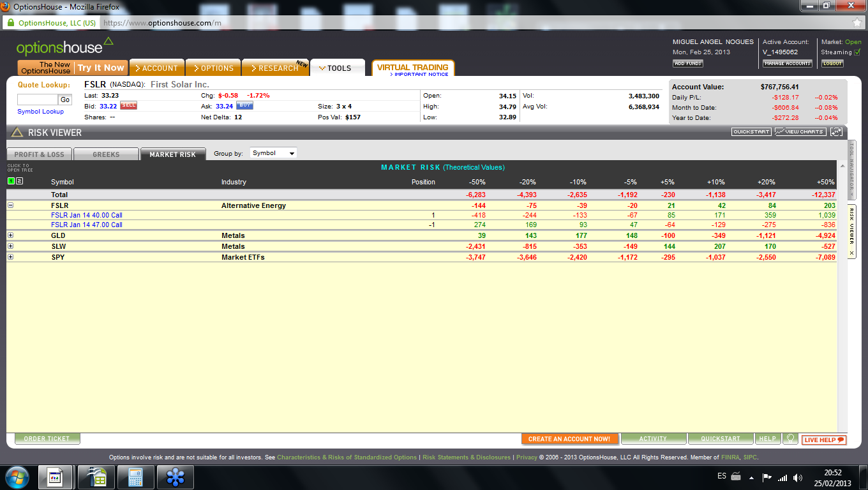Switch to the Greeks tab

pyautogui.click(x=106, y=154)
